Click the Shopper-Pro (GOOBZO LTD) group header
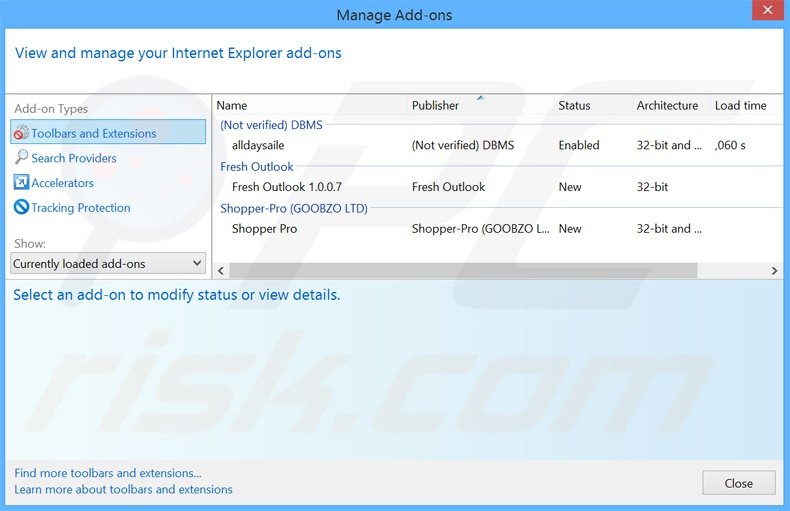 coord(294,209)
